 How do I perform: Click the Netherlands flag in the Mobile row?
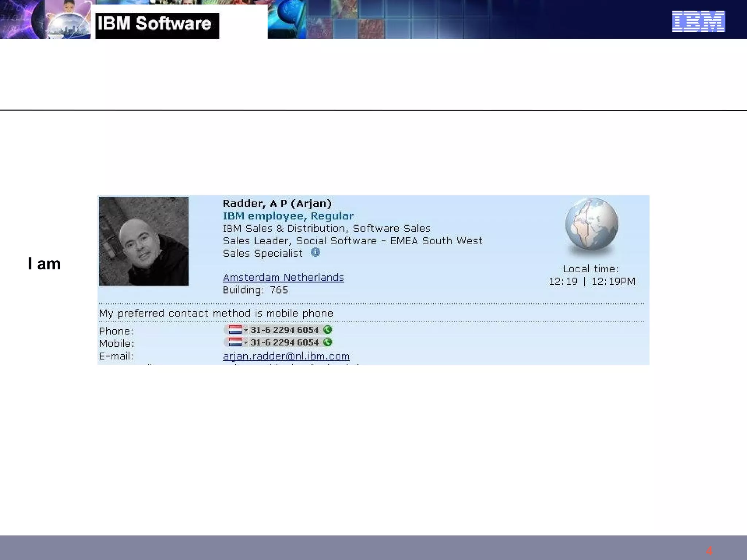tap(235, 342)
